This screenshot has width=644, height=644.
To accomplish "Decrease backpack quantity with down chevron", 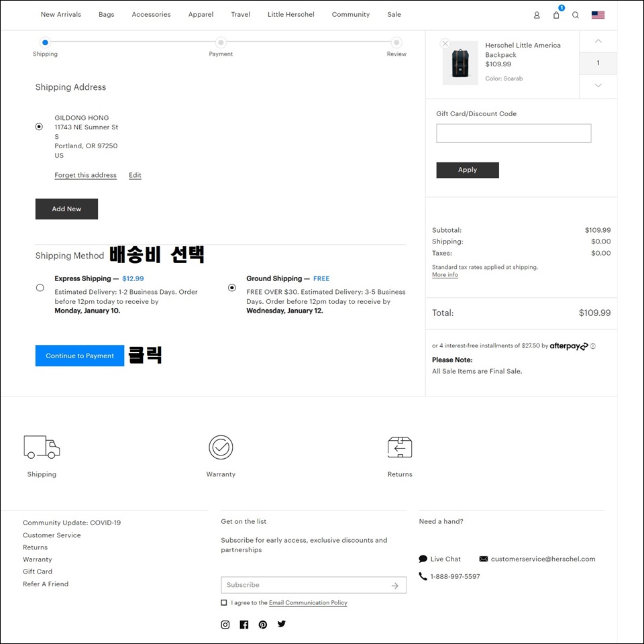I will pos(598,85).
